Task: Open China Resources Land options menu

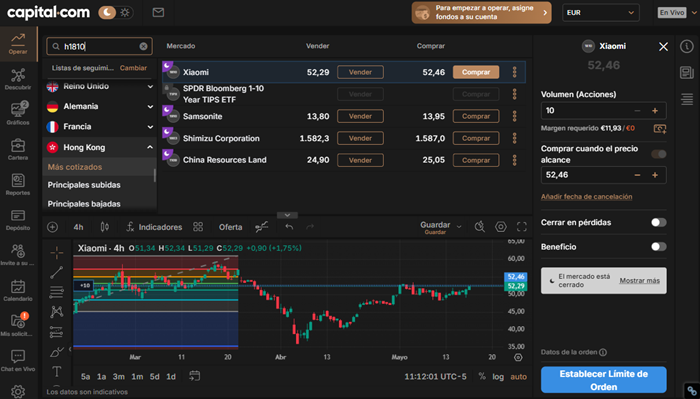Action: click(x=514, y=160)
